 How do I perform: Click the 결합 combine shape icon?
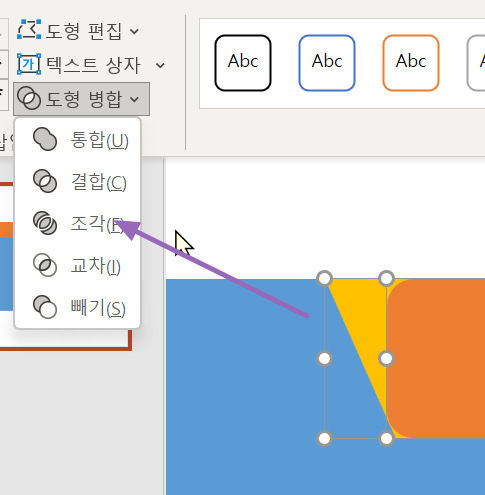45,181
